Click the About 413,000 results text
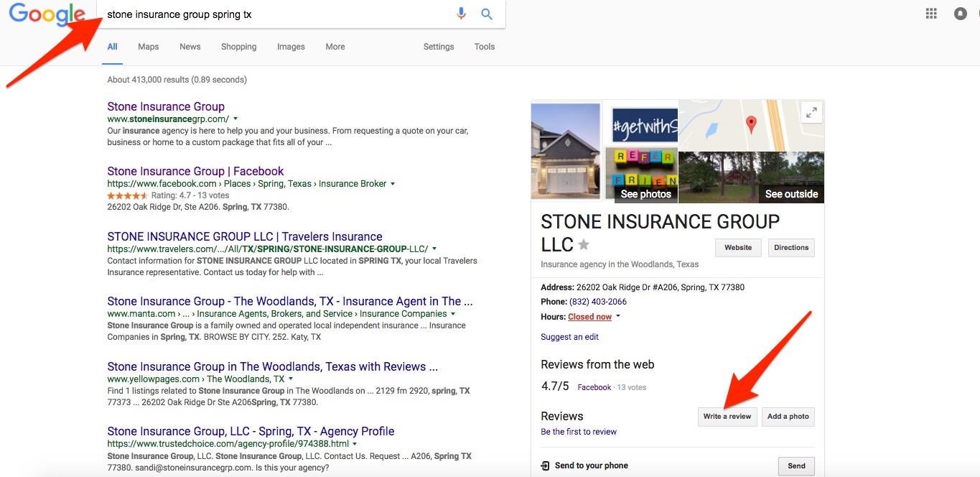980x477 pixels. point(177,80)
